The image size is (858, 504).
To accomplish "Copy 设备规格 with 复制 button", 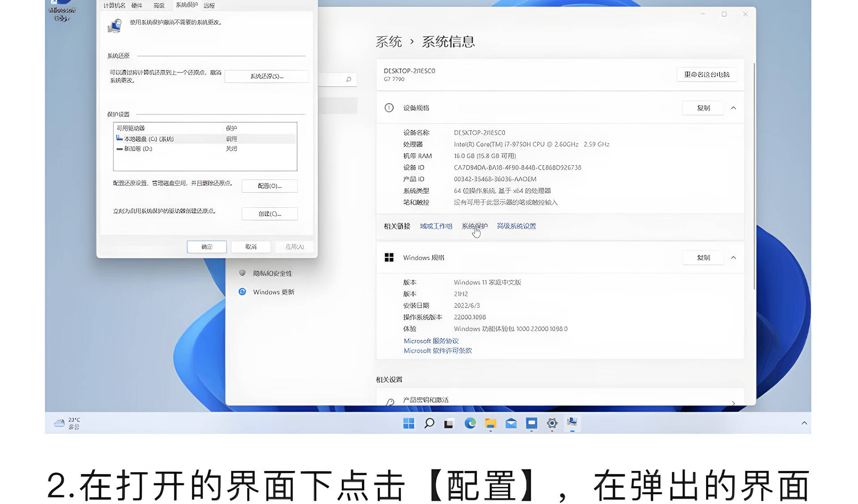I will click(x=703, y=108).
